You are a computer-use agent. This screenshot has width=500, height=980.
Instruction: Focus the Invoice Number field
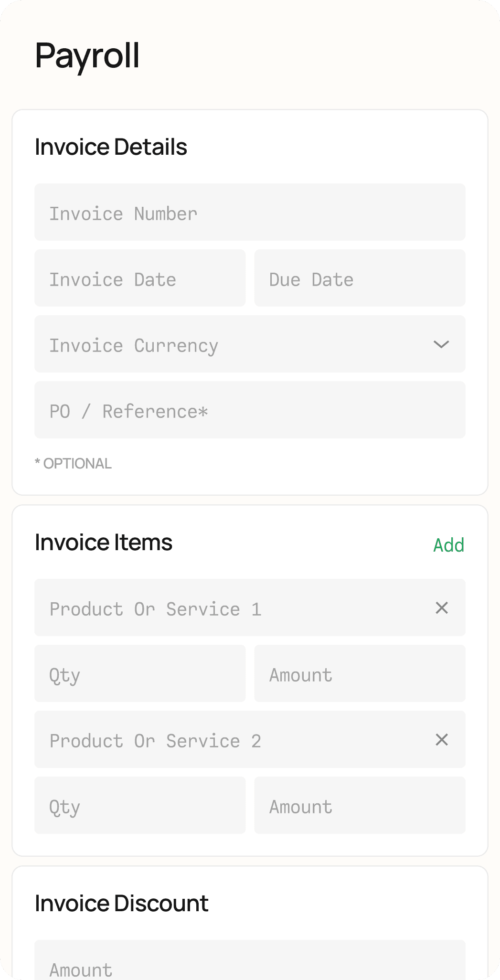250,213
